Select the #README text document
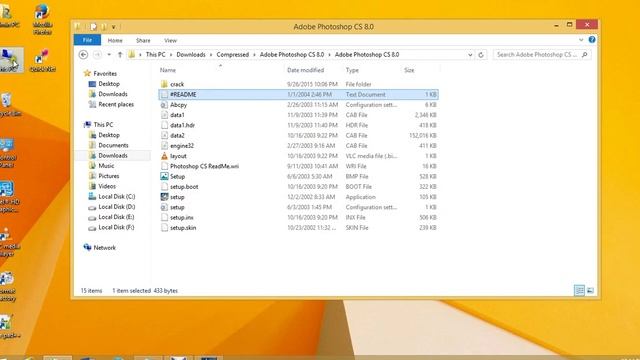Viewport: 640px width, 360px height. [298, 94]
